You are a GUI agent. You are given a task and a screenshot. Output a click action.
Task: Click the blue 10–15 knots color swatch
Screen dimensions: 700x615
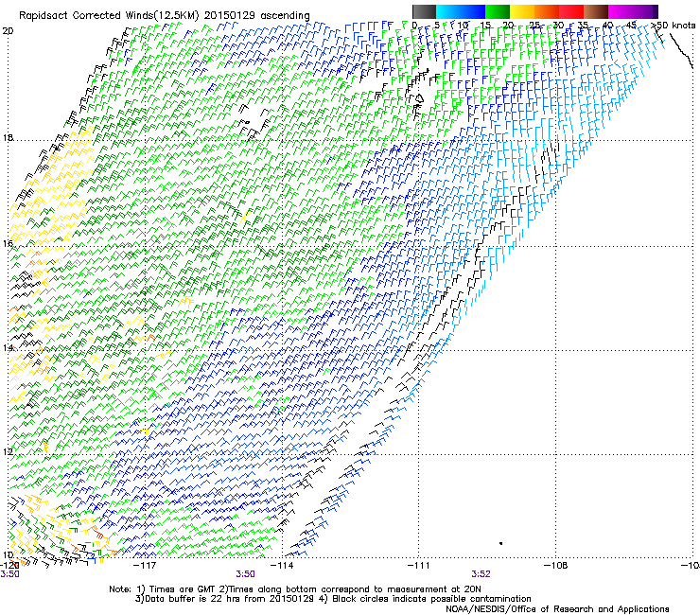tap(473, 11)
